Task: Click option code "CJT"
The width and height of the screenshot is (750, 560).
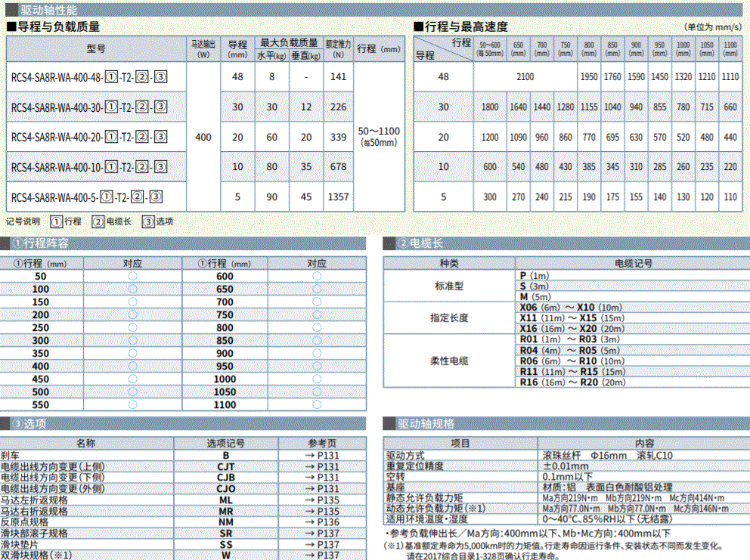Action: pos(226,467)
